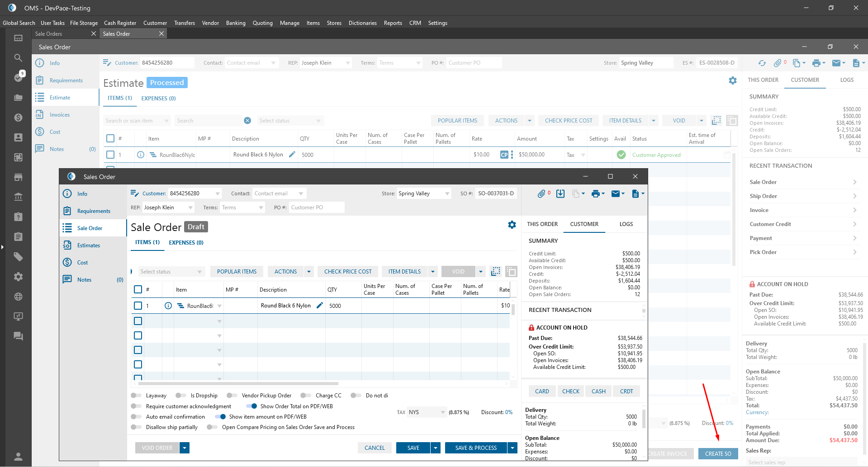Click the CREATE SO button
This screenshot has width=868, height=467.
point(718,454)
